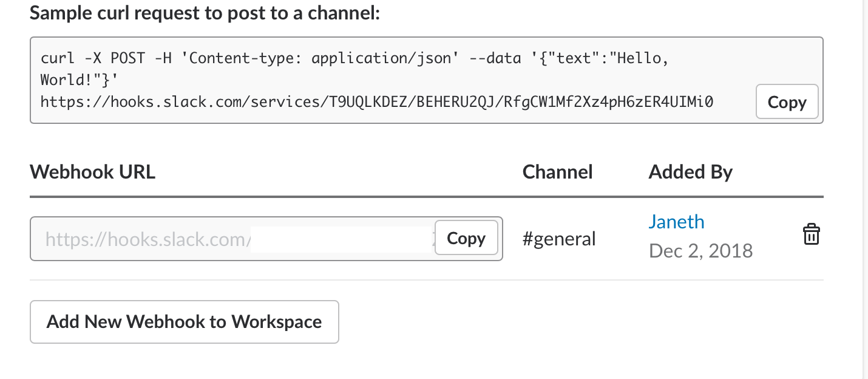The width and height of the screenshot is (868, 379).
Task: Click Add New Webhook to Workspace
Action: (184, 321)
